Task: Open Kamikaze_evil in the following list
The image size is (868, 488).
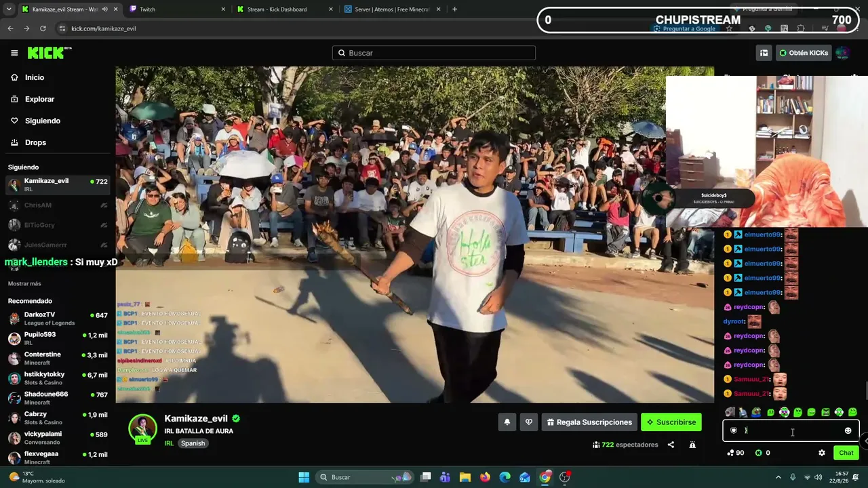Action: (57, 185)
